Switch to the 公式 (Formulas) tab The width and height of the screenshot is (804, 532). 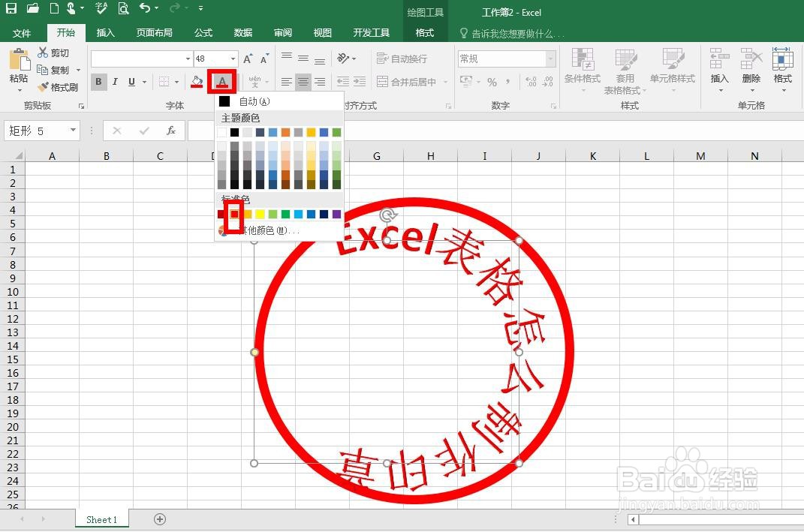[203, 33]
